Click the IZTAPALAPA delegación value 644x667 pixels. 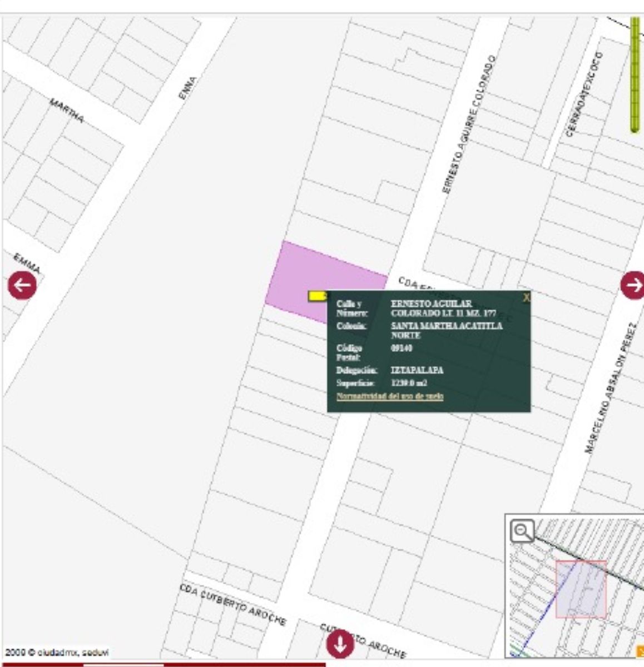(417, 370)
